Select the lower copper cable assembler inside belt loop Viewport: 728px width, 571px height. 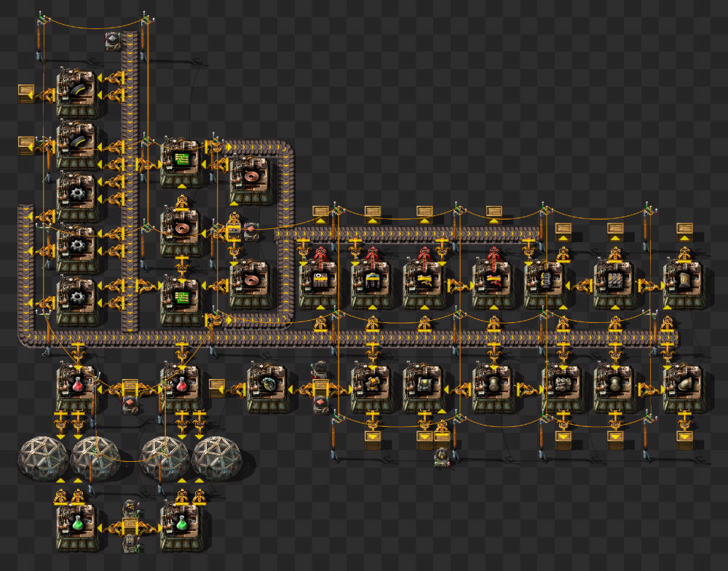pyautogui.click(x=250, y=282)
